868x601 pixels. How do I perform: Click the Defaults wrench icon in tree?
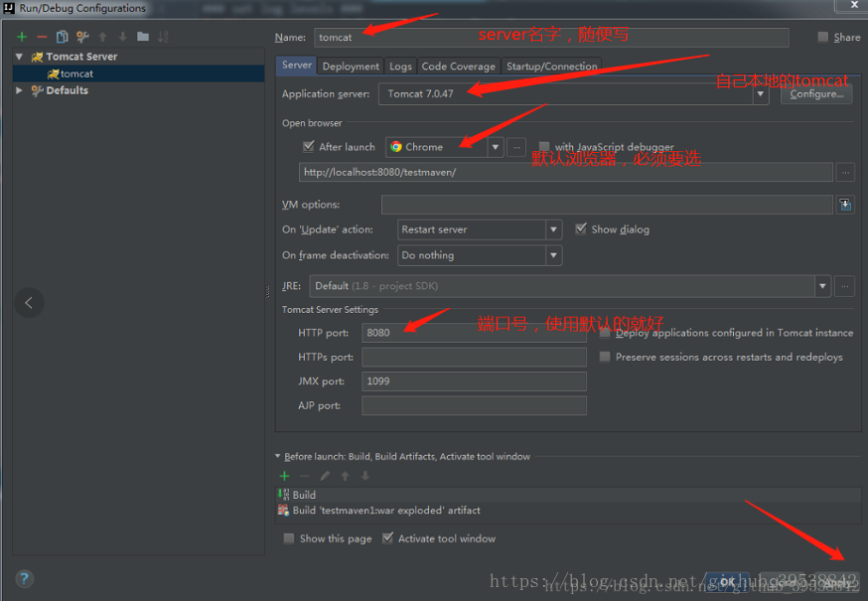(37, 90)
